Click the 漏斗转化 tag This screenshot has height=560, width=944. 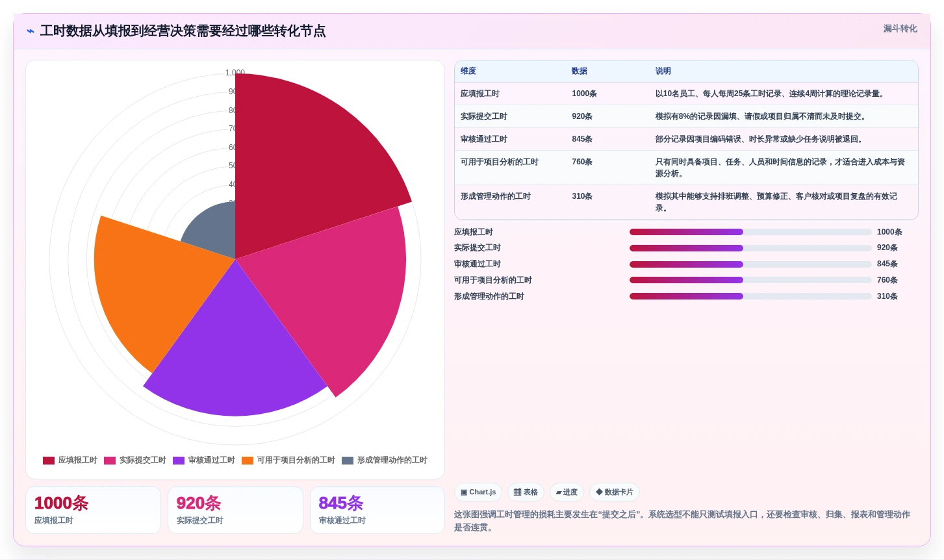(900, 29)
